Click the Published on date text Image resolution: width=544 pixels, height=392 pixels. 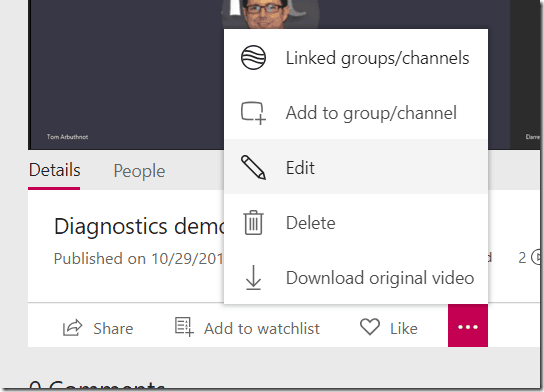[x=138, y=258]
